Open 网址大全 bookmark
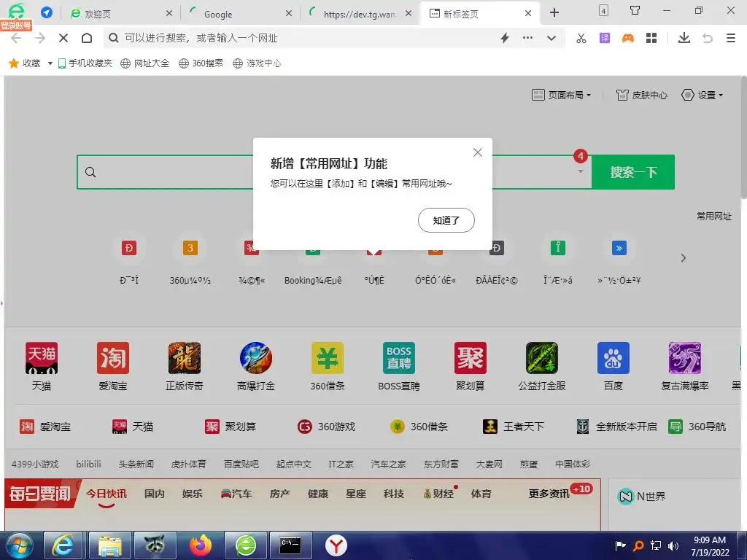Image resolution: width=747 pixels, height=560 pixels. [145, 63]
